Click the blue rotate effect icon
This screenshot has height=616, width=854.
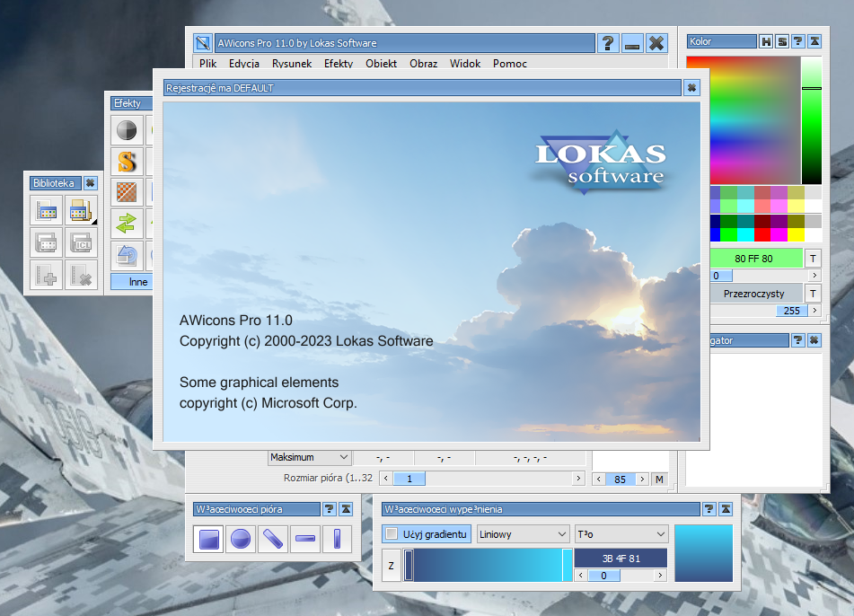click(x=127, y=254)
